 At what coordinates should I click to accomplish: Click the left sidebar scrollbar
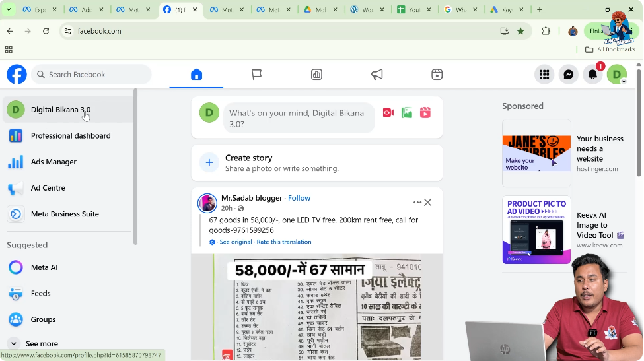[x=135, y=166]
